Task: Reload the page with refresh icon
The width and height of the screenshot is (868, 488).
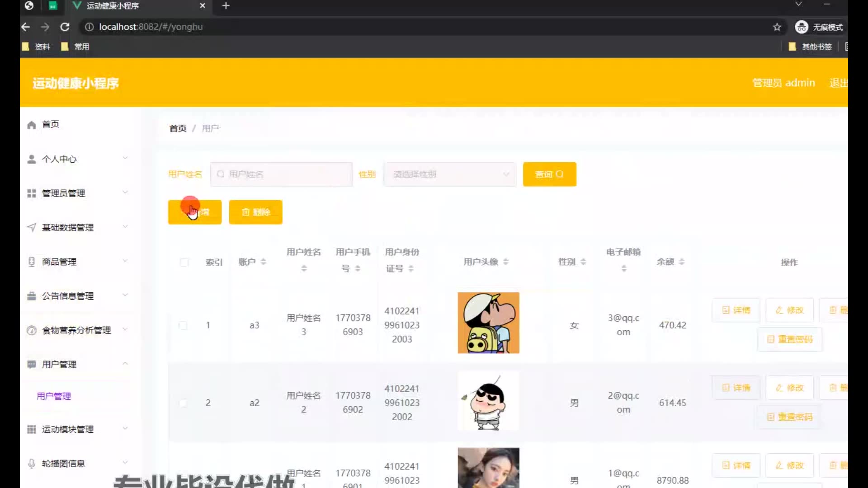Action: tap(65, 27)
